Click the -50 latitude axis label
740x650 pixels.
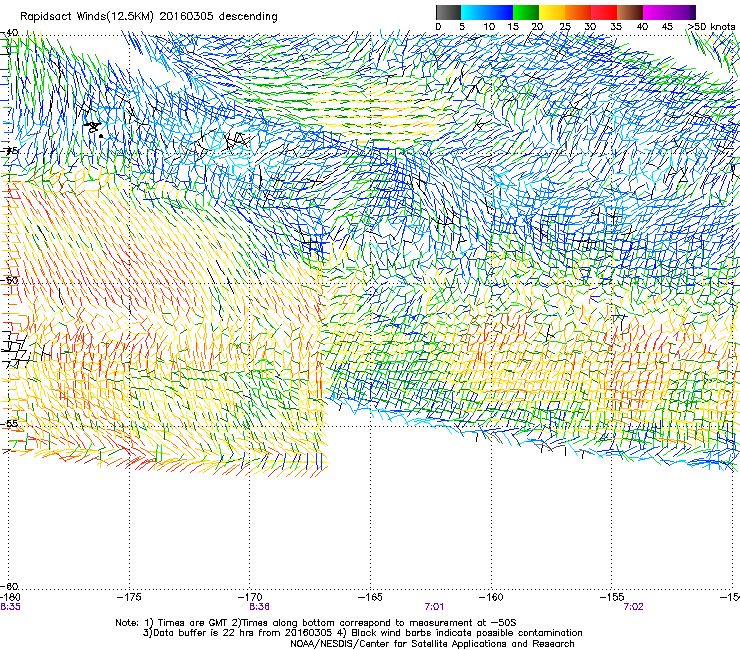tap(9, 280)
